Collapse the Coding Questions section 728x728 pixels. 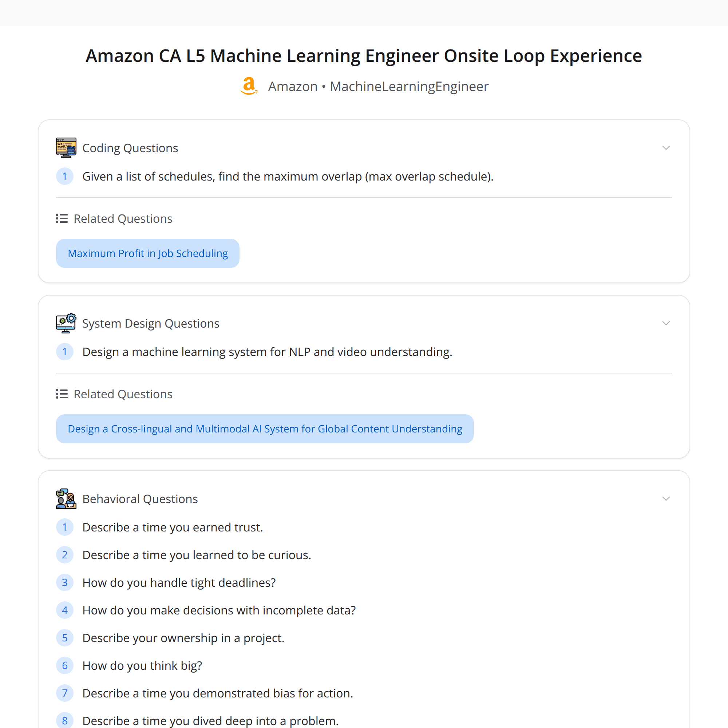click(666, 148)
